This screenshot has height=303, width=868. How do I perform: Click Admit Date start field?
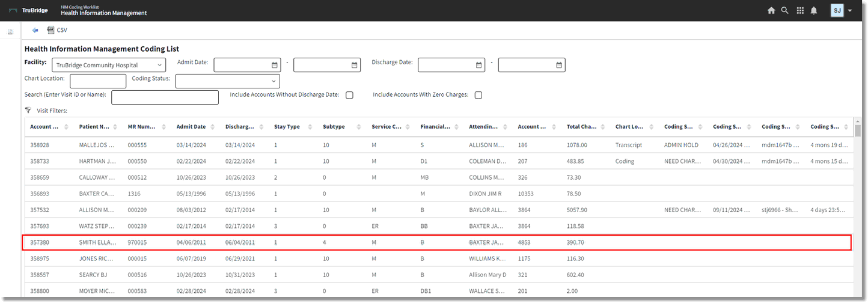247,65
